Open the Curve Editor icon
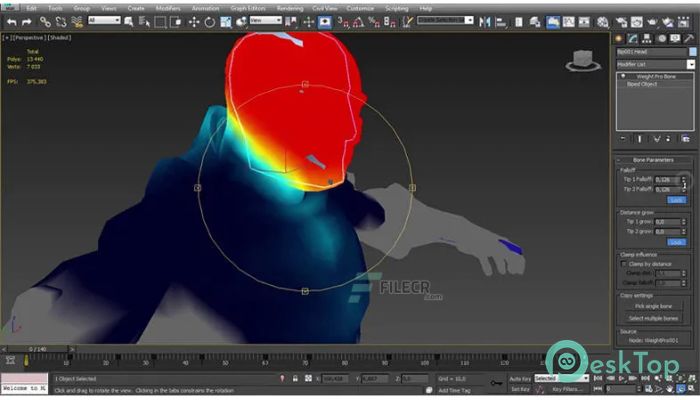Screen dimensions: 700x400 click(x=568, y=21)
